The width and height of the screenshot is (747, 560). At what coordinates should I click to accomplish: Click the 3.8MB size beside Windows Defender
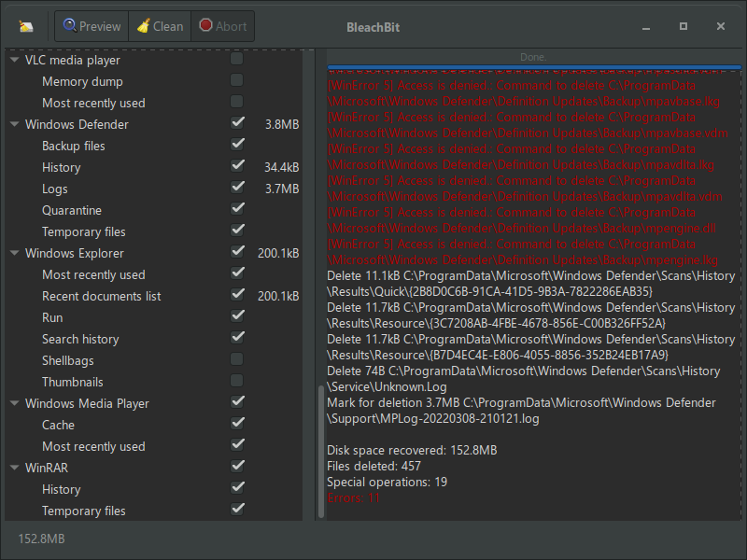(282, 125)
